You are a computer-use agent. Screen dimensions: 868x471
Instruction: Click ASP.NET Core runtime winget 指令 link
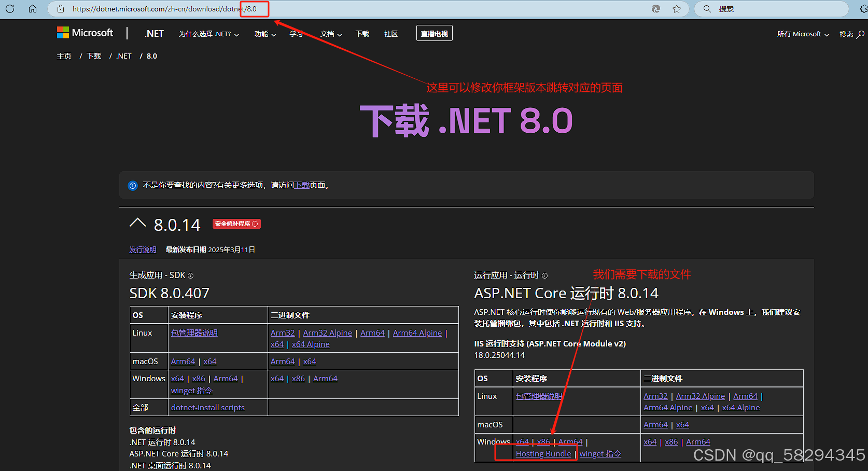(x=600, y=454)
